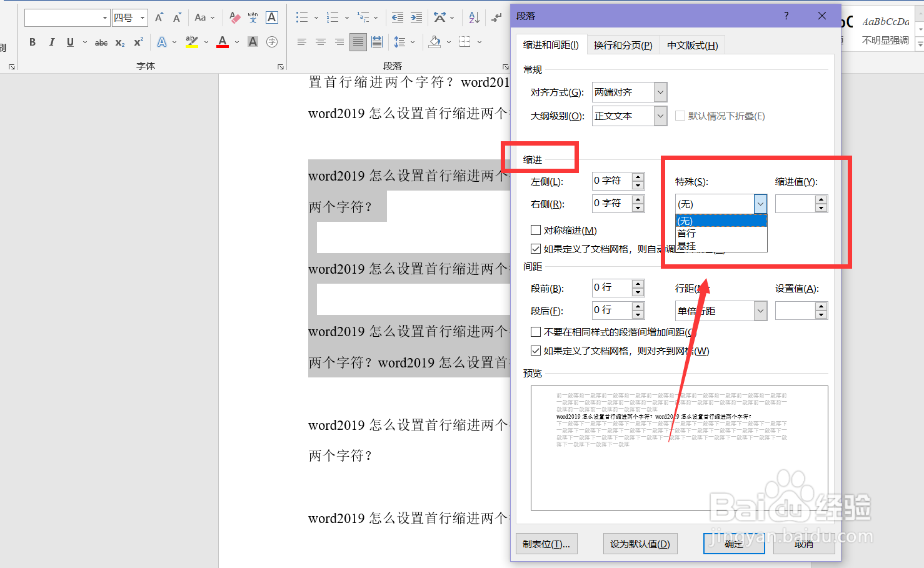The height and width of the screenshot is (568, 924).
Task: Click the 缩进值 input field
Action: (795, 204)
